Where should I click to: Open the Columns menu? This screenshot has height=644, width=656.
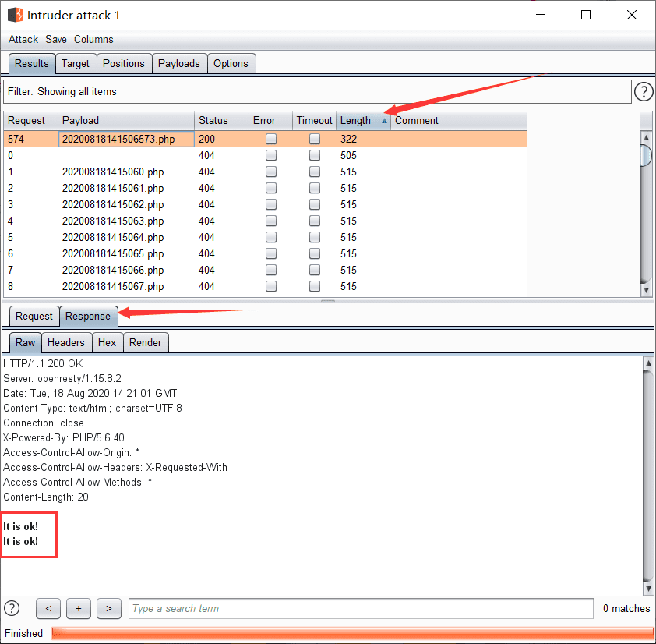(93, 39)
